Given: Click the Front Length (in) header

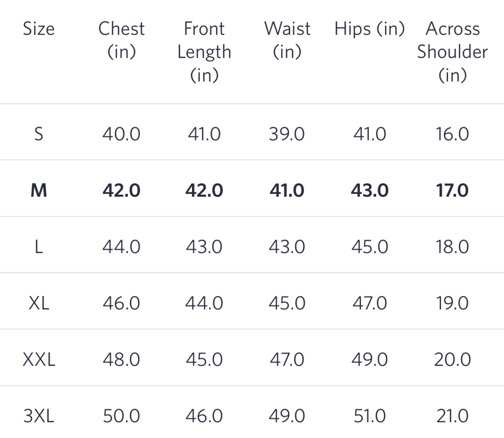Looking at the screenshot, I should click(204, 51).
